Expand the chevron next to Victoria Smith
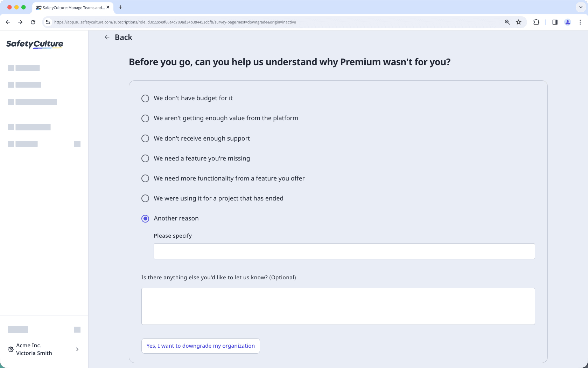Screen dimensions: 588x368 tap(77, 349)
